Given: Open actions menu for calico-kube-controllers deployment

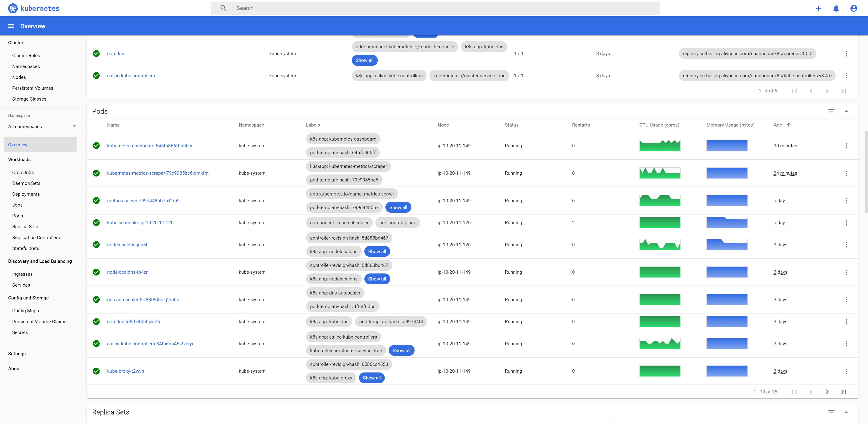Looking at the screenshot, I should pyautogui.click(x=846, y=75).
